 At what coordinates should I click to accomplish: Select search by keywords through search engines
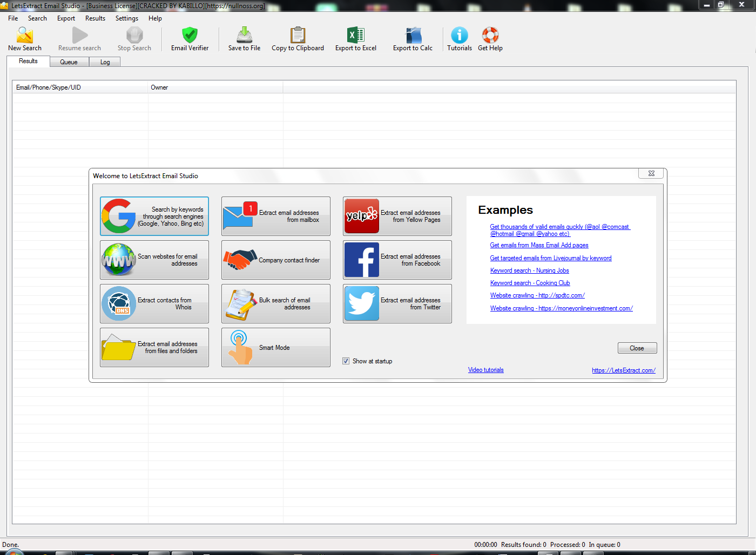click(x=154, y=216)
